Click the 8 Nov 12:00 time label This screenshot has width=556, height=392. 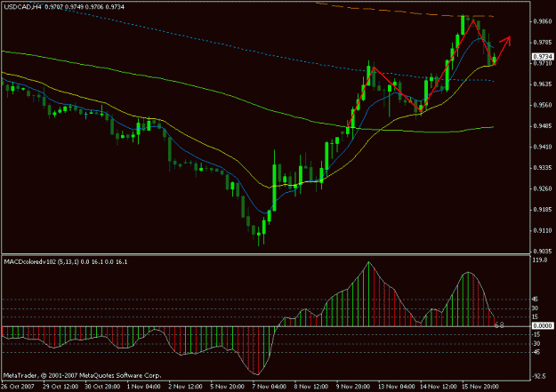311,387
